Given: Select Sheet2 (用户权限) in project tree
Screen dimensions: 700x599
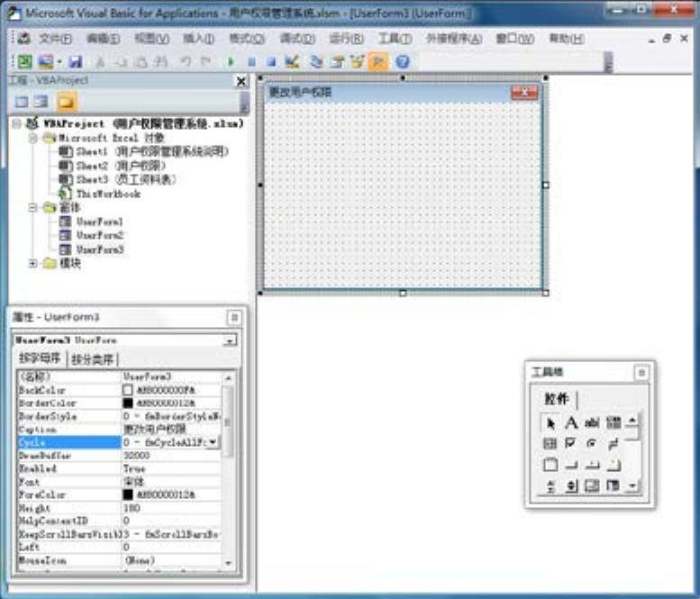Looking at the screenshot, I should coord(113,166).
